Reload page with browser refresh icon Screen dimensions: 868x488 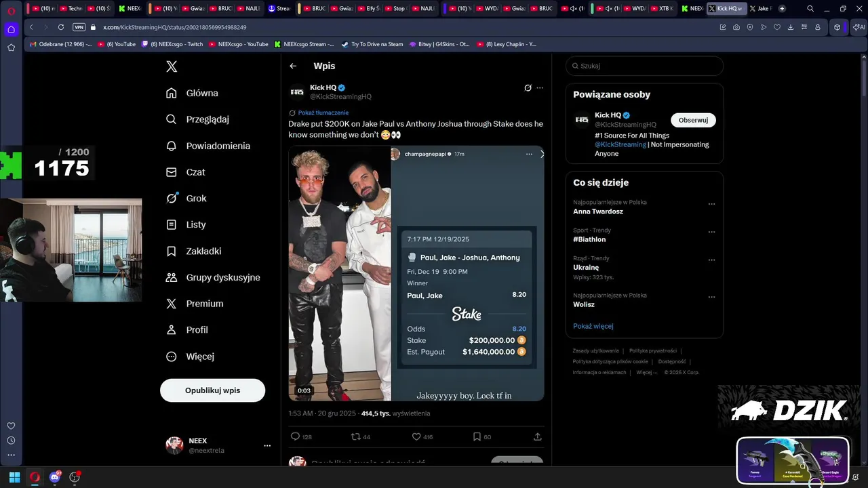click(61, 27)
